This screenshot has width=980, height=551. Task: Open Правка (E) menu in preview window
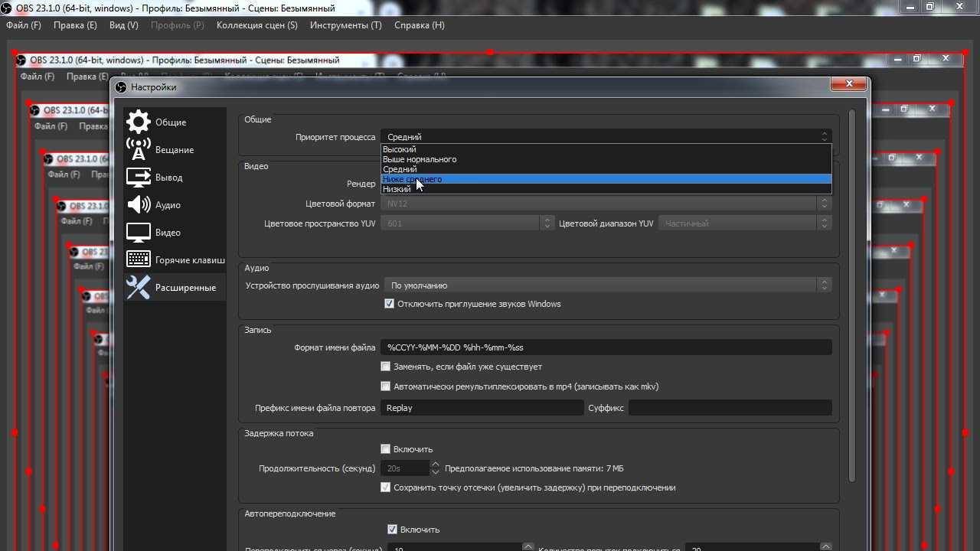(87, 77)
